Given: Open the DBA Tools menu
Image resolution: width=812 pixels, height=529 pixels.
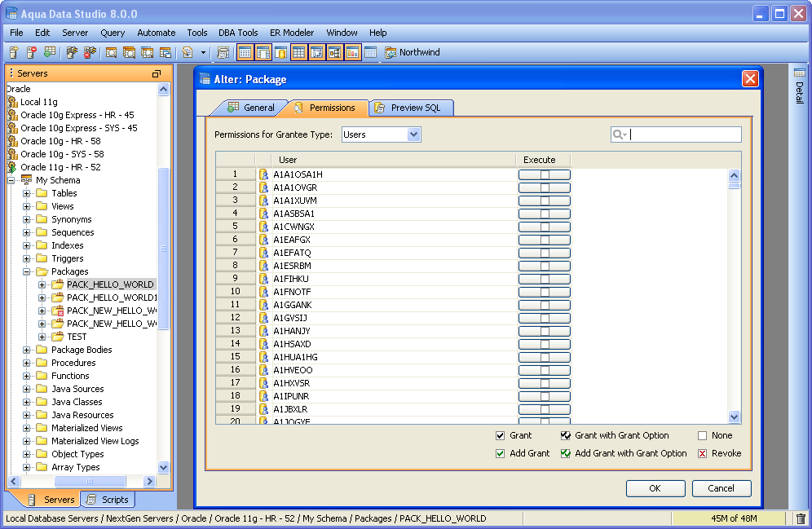Looking at the screenshot, I should coord(238,33).
